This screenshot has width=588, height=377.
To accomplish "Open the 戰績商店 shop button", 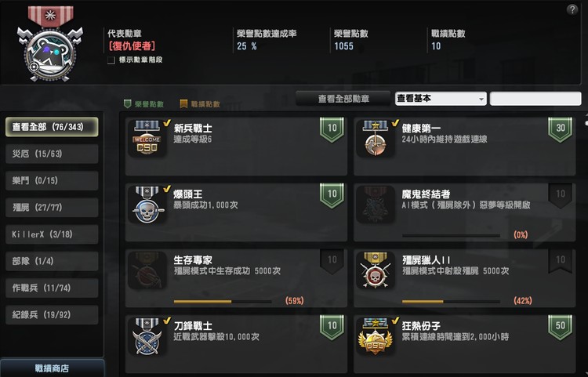I will point(52,368).
